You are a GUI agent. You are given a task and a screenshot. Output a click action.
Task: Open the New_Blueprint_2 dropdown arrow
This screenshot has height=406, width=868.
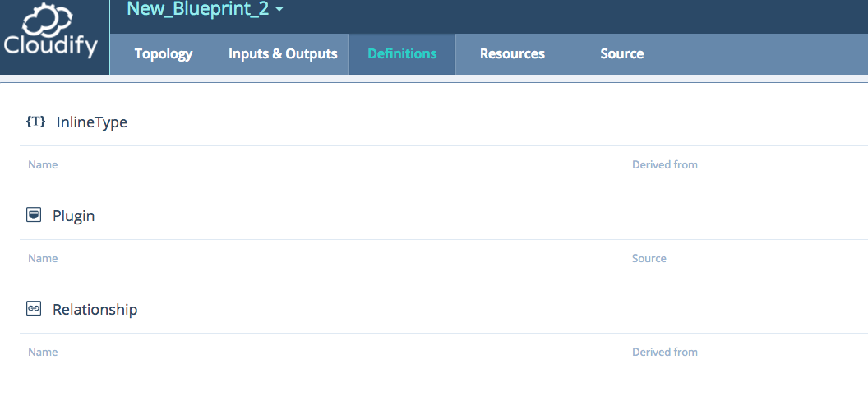point(279,9)
